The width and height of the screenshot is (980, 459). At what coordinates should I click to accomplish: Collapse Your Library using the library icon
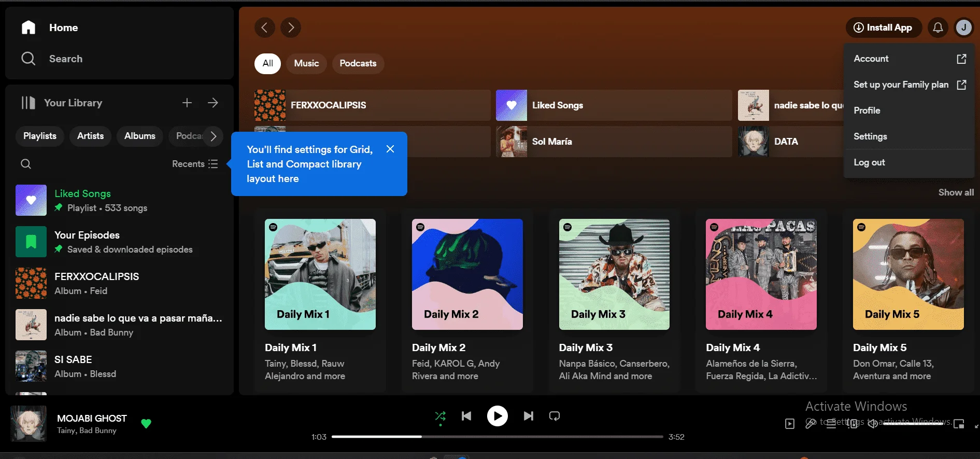(29, 103)
